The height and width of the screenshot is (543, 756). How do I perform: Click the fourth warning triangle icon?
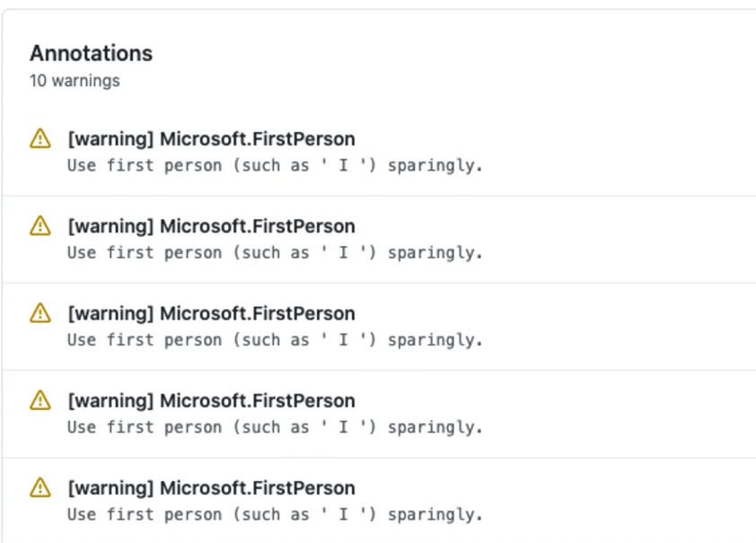[40, 400]
